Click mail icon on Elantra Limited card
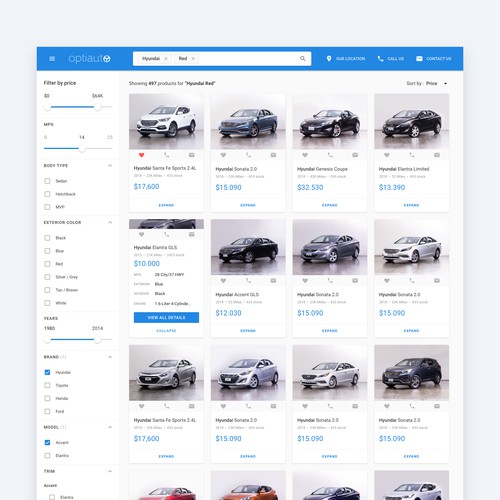This screenshot has width=500, height=500. pyautogui.click(x=437, y=155)
